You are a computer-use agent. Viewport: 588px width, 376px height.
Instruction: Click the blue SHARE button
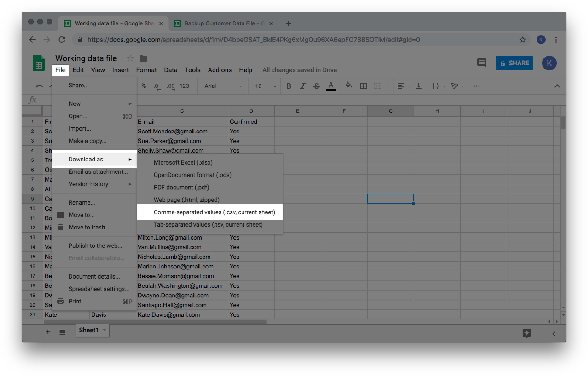tap(514, 63)
